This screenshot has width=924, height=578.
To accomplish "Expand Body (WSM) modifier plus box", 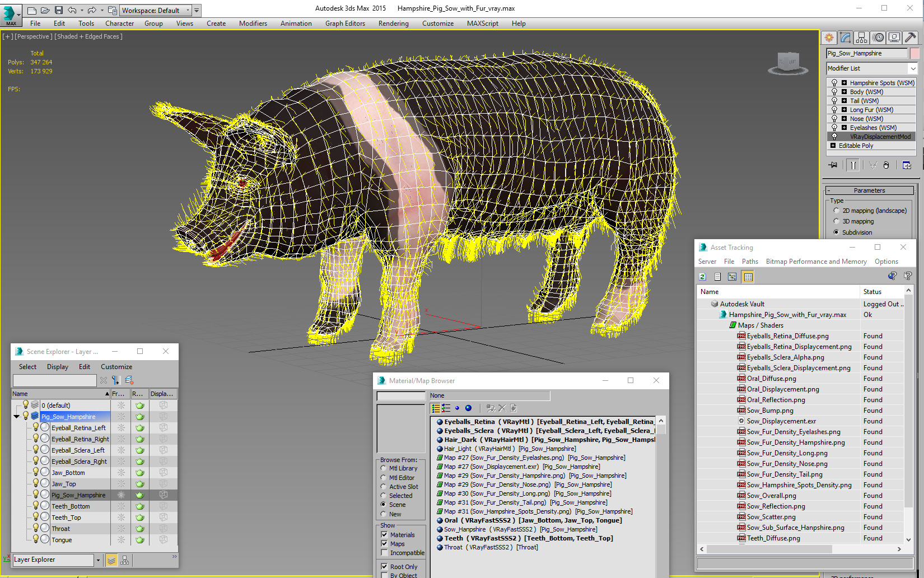I will click(x=844, y=92).
